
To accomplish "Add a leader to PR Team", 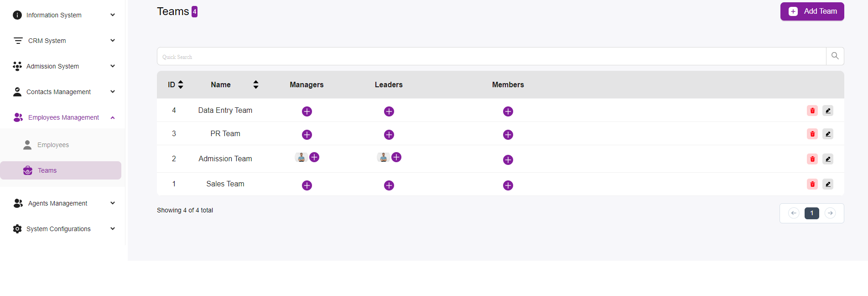I will pos(389,135).
